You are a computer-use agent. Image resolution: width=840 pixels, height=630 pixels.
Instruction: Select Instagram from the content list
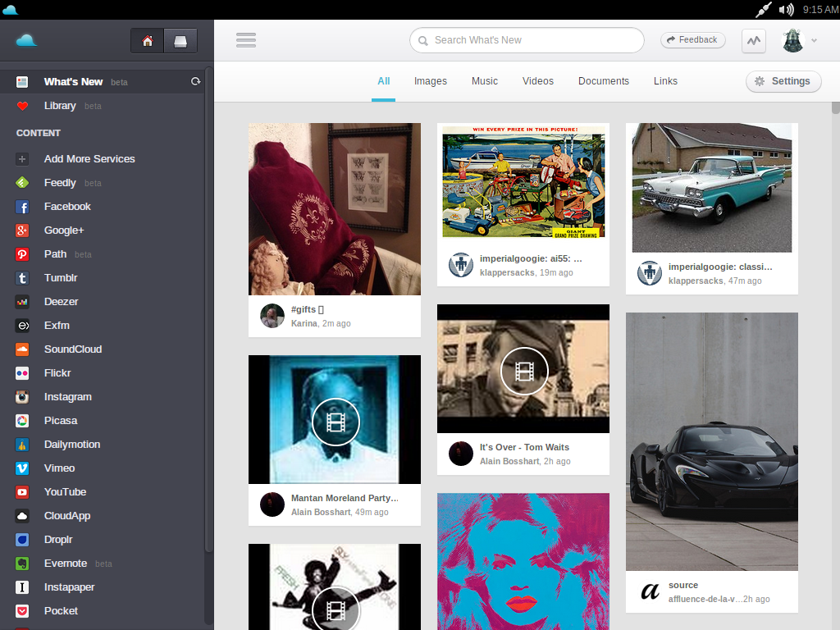[x=67, y=397]
